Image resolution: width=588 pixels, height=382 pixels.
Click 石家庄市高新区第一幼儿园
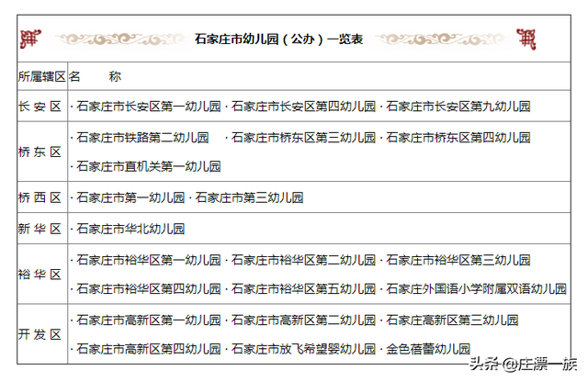coord(149,320)
